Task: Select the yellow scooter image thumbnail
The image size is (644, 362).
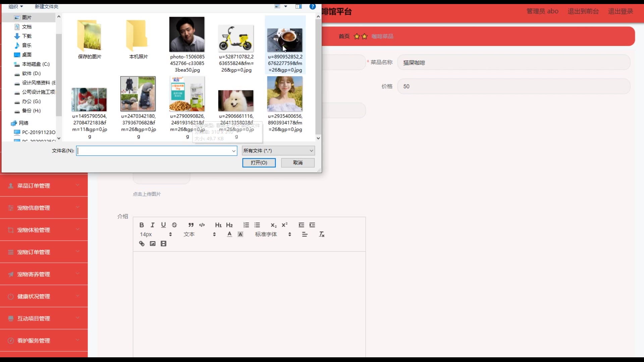Action: coord(236,39)
